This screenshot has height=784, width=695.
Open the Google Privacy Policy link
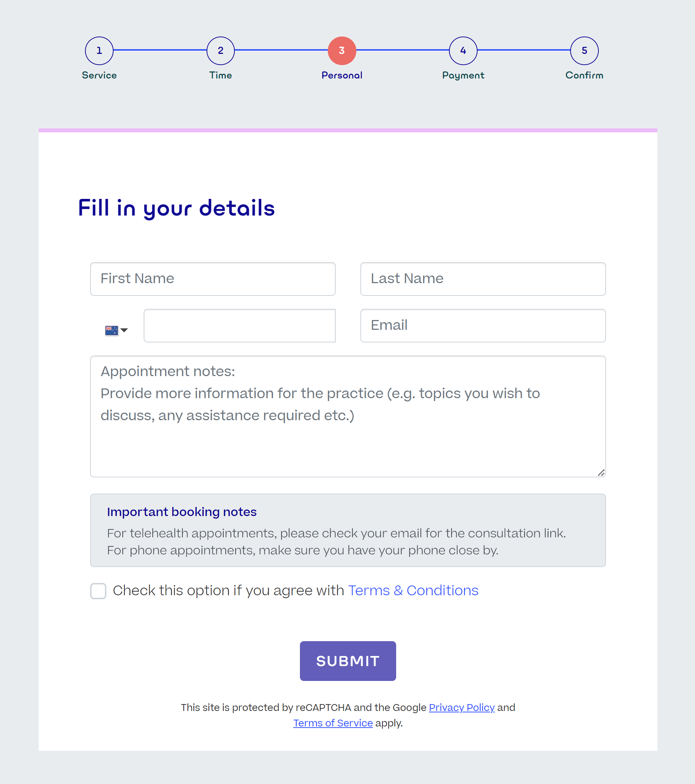coord(461,707)
